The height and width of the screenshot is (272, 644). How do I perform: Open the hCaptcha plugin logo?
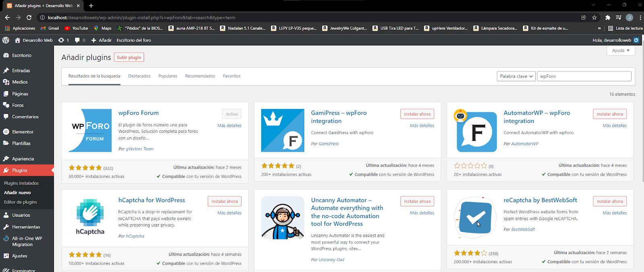point(90,218)
